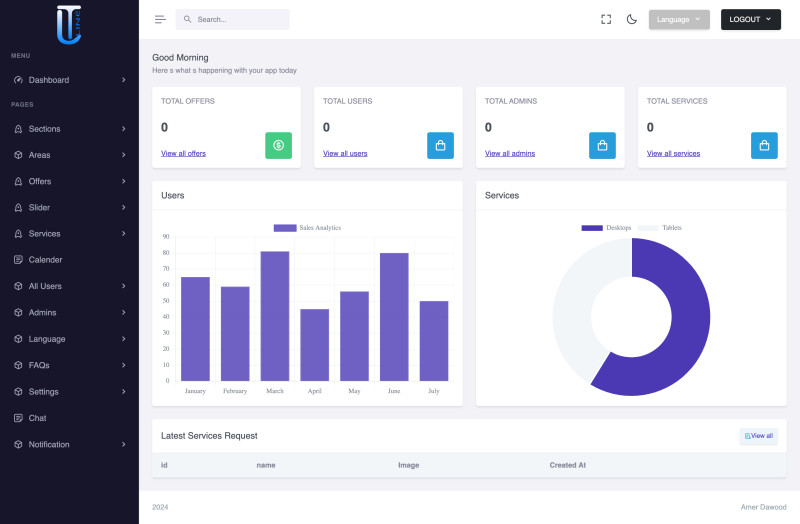Viewport: 800px width, 524px height.
Task: Click the hamburger menu collapse icon
Action: click(x=160, y=19)
